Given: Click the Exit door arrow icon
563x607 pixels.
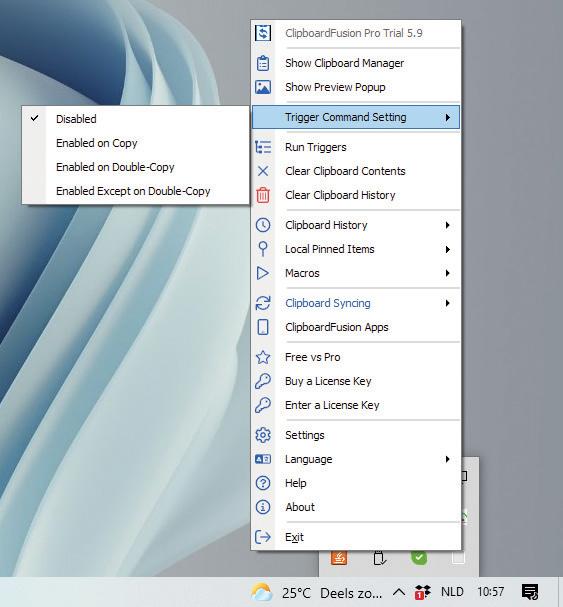Looking at the screenshot, I should click(x=263, y=537).
